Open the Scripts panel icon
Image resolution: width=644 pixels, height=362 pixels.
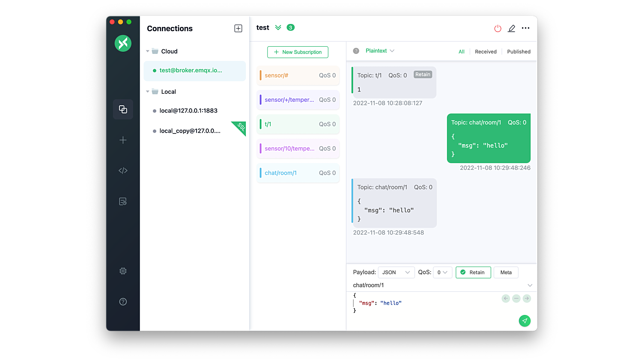coord(123,170)
